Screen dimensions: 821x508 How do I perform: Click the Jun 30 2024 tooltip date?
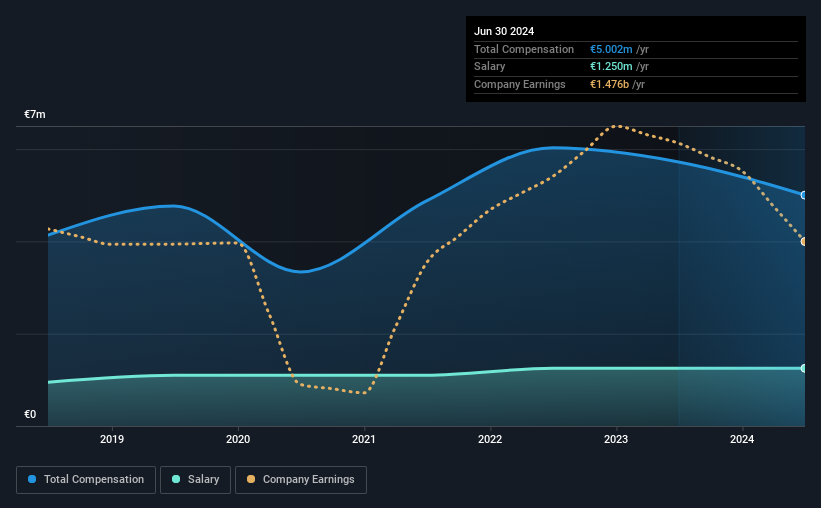pos(504,31)
